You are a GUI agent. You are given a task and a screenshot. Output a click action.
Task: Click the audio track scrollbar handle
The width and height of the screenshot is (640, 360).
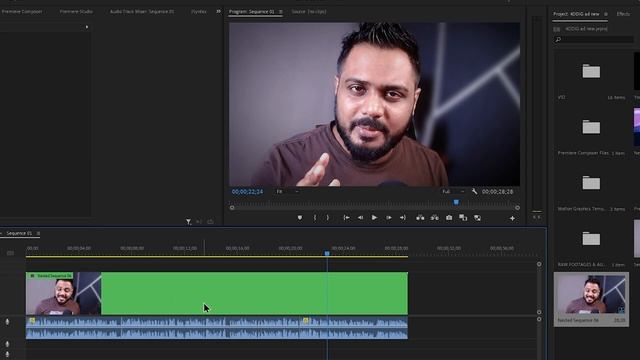539,319
